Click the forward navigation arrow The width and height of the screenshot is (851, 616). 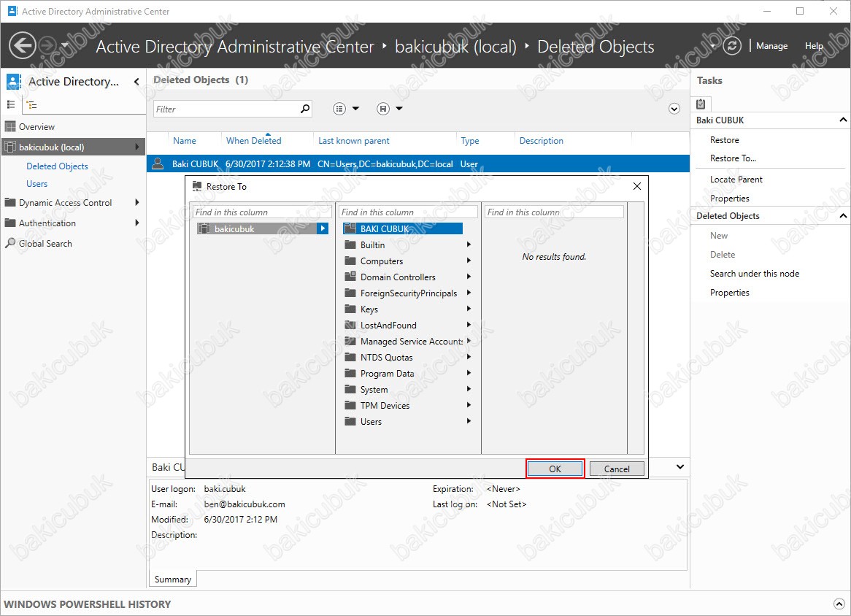(47, 45)
